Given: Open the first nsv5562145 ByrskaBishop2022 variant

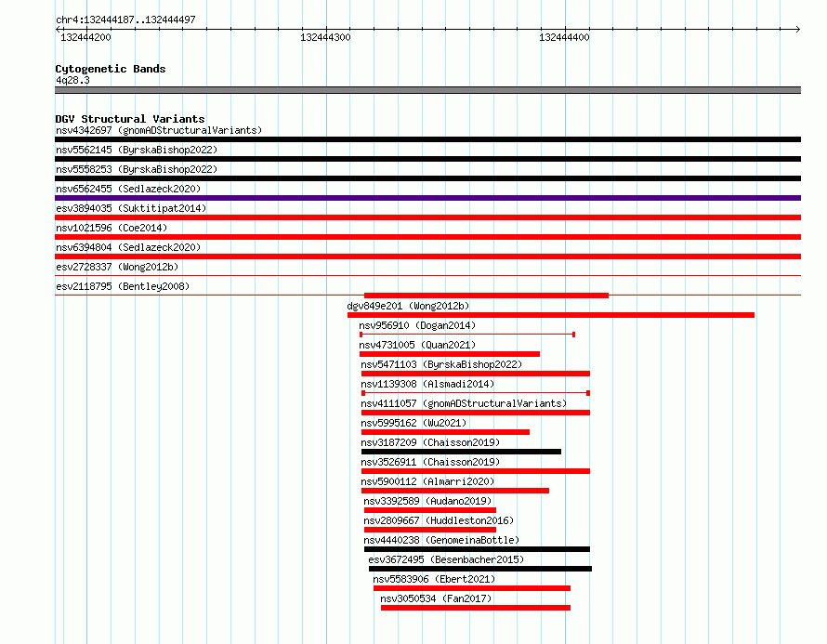Looking at the screenshot, I should click(137, 150).
